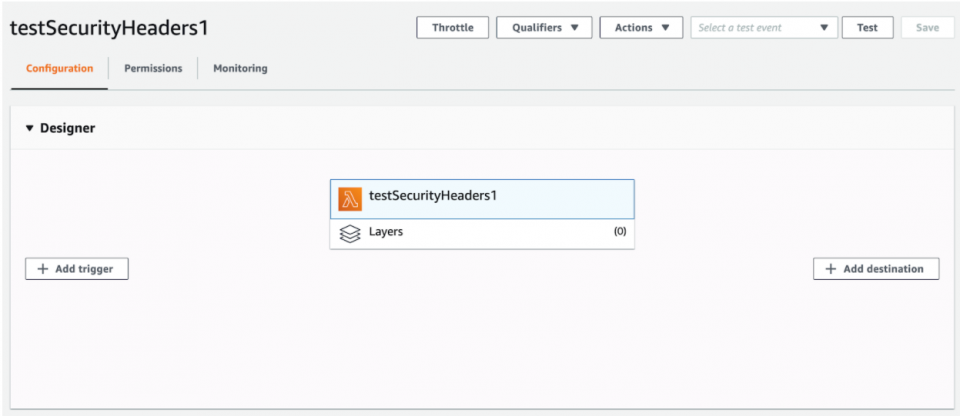This screenshot has height=416, width=960.
Task: Click the Save button
Action: click(x=927, y=28)
